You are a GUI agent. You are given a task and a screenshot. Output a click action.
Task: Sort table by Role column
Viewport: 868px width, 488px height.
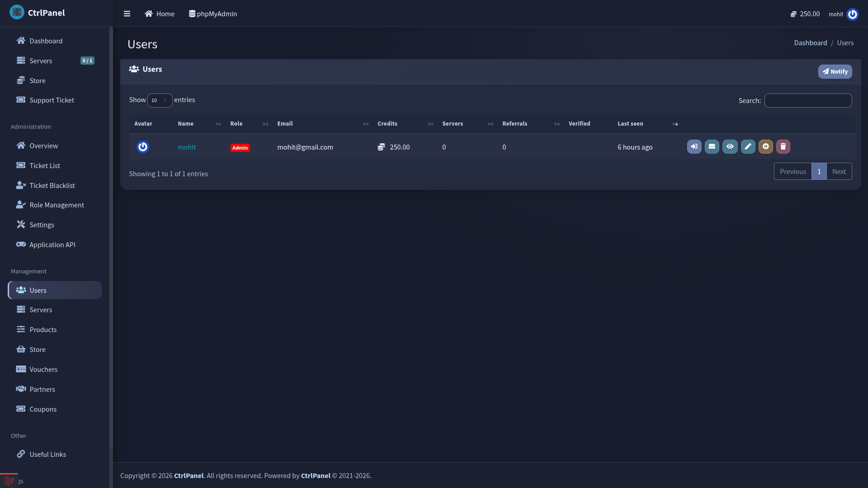pyautogui.click(x=250, y=124)
